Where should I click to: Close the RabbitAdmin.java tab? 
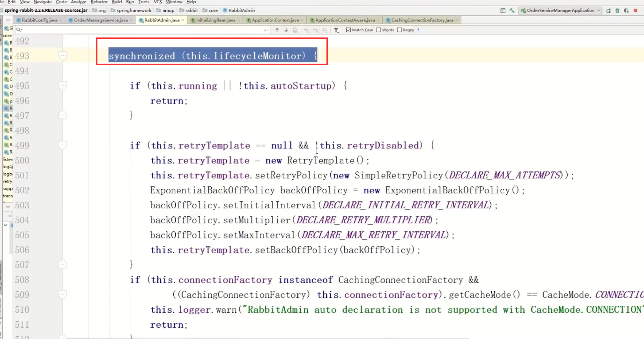tap(183, 20)
